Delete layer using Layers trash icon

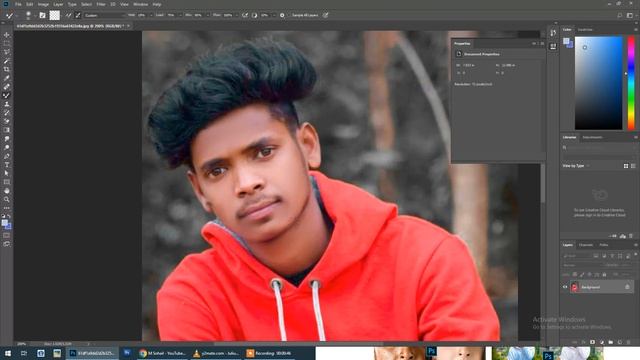point(629,342)
